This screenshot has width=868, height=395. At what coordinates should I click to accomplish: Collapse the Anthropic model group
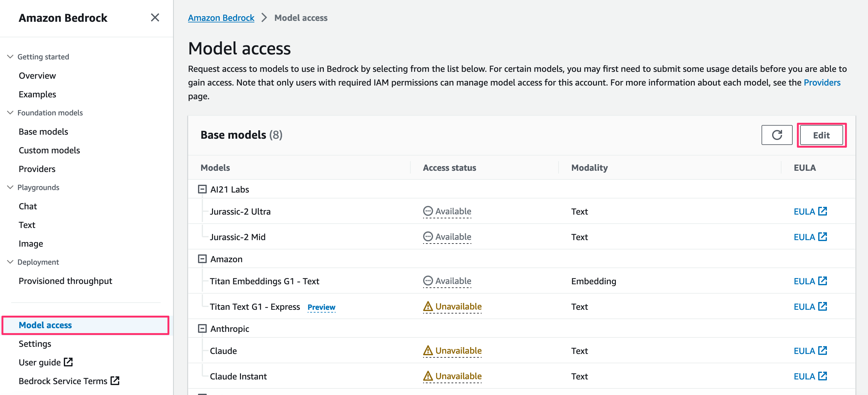pyautogui.click(x=202, y=329)
